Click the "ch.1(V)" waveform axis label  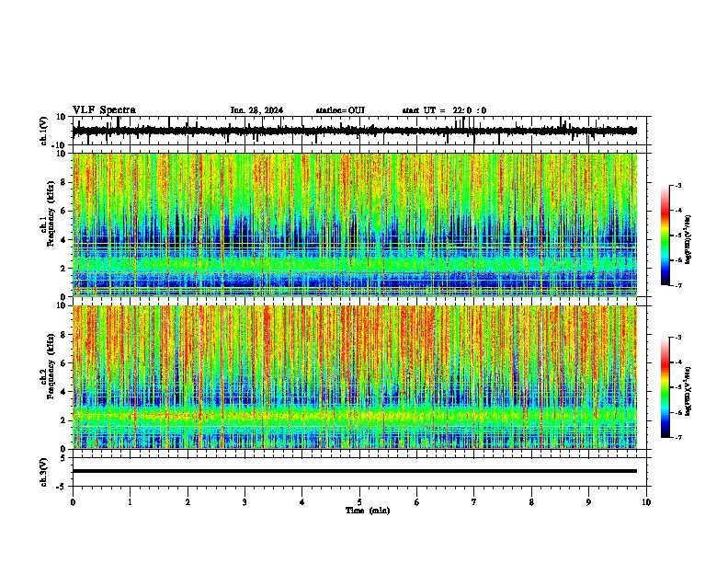[x=45, y=131]
